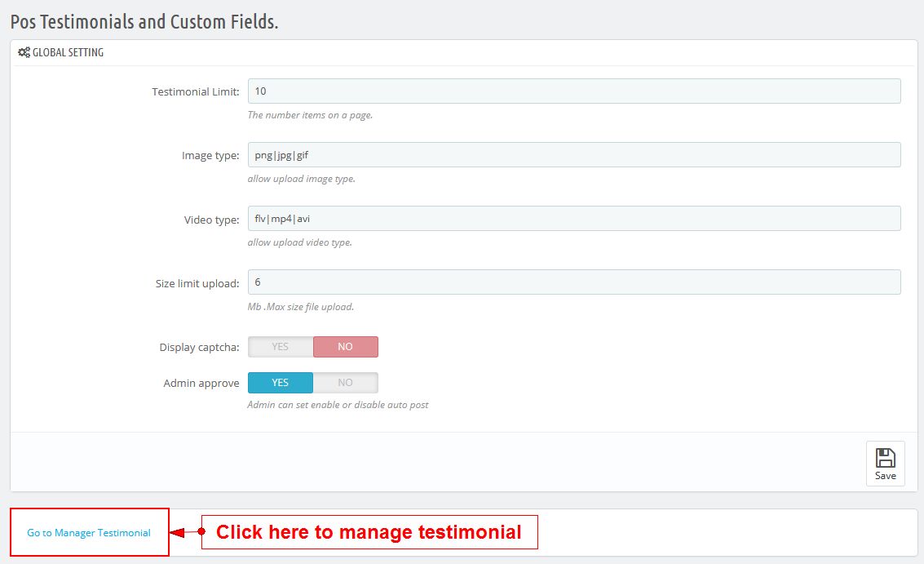Click the Testimonial Limit label

(x=195, y=92)
